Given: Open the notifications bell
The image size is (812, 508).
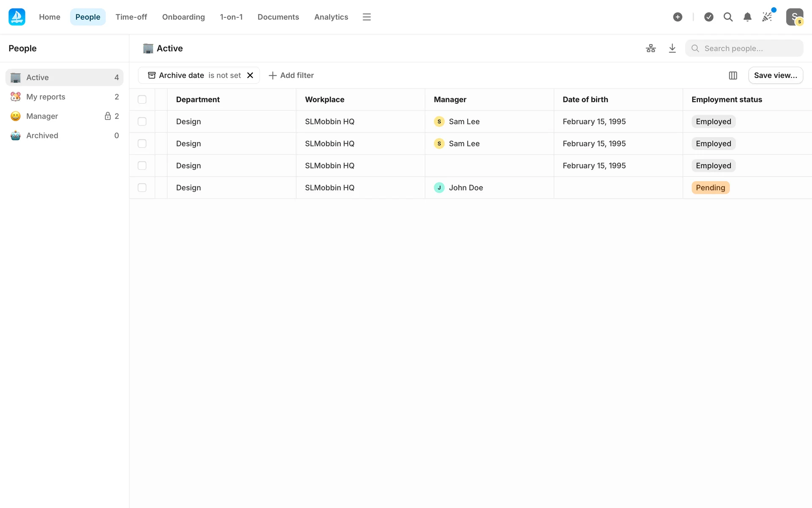Looking at the screenshot, I should click(747, 17).
